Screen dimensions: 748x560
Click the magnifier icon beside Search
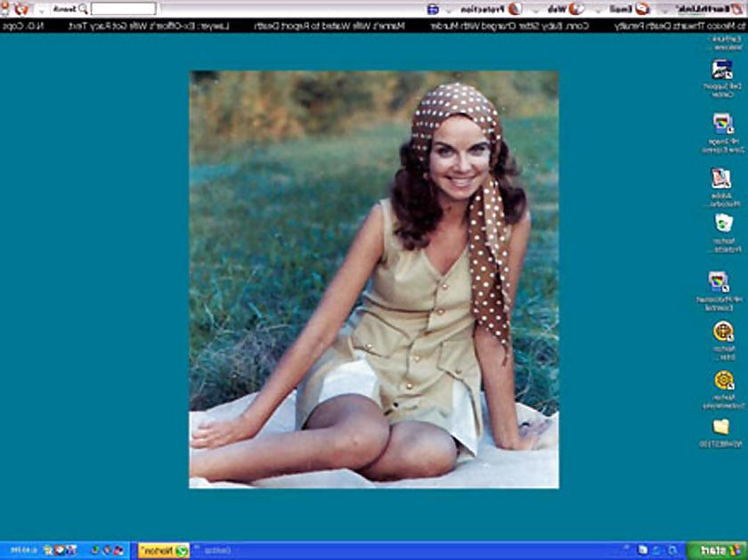83,9
